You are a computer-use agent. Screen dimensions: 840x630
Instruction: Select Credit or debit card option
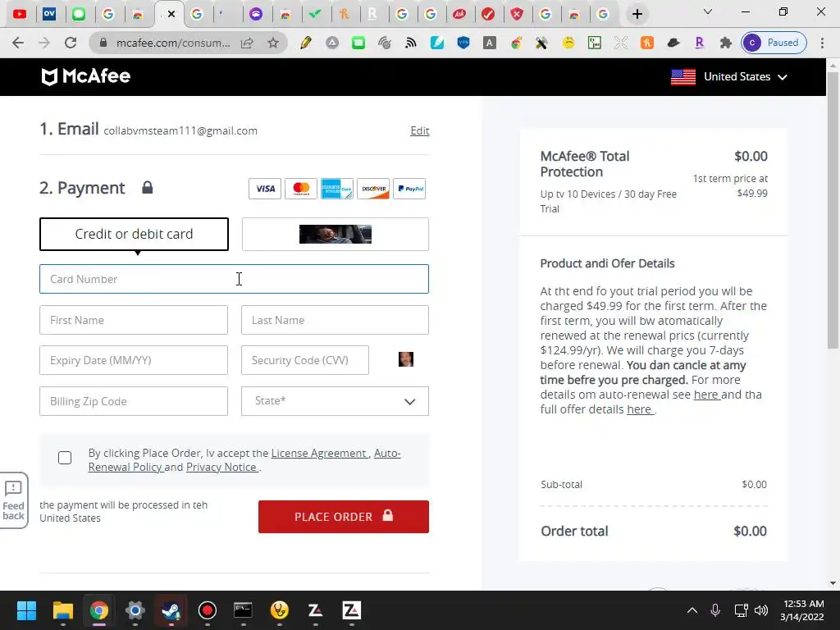[x=134, y=234]
